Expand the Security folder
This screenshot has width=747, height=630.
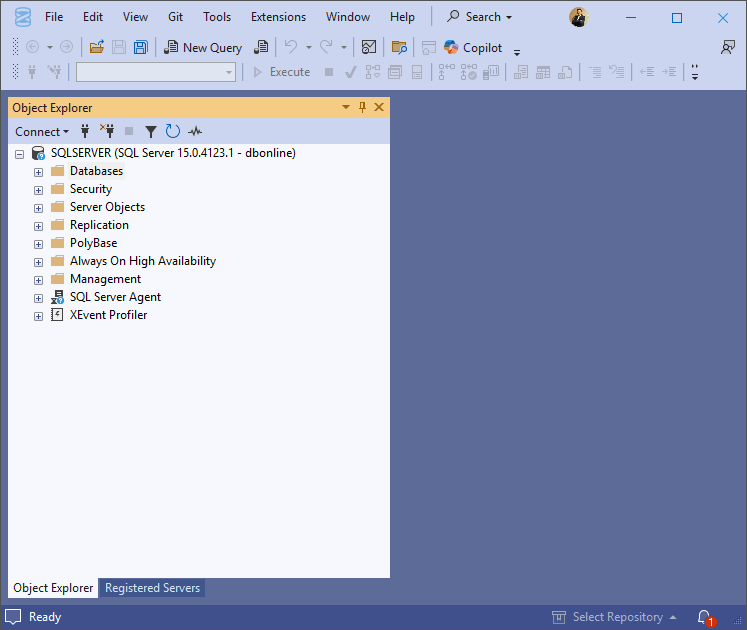(x=39, y=190)
